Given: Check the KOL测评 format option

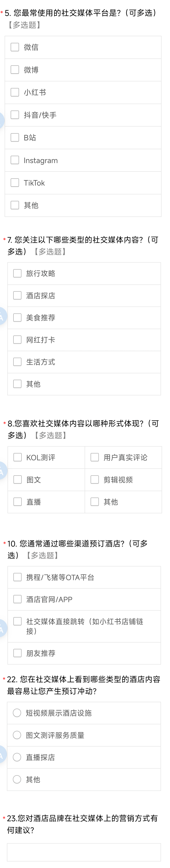Looking at the screenshot, I should [x=17, y=457].
